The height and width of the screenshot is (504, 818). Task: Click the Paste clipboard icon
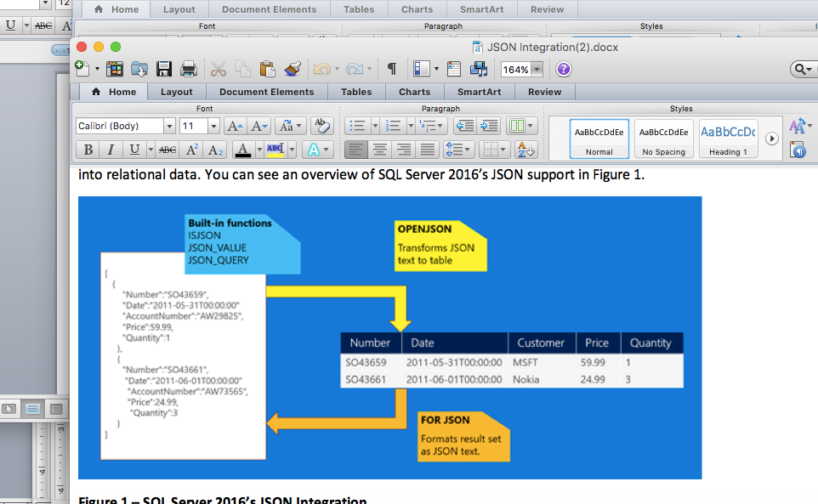point(266,67)
